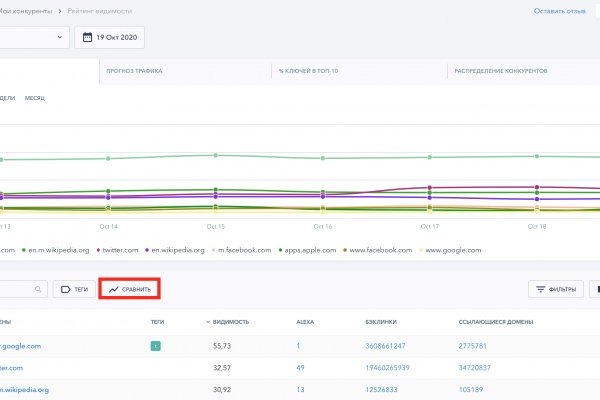Click the calendar icon beside 19 Окт 2020
Viewport: 600px width, 400px height.
click(x=86, y=38)
